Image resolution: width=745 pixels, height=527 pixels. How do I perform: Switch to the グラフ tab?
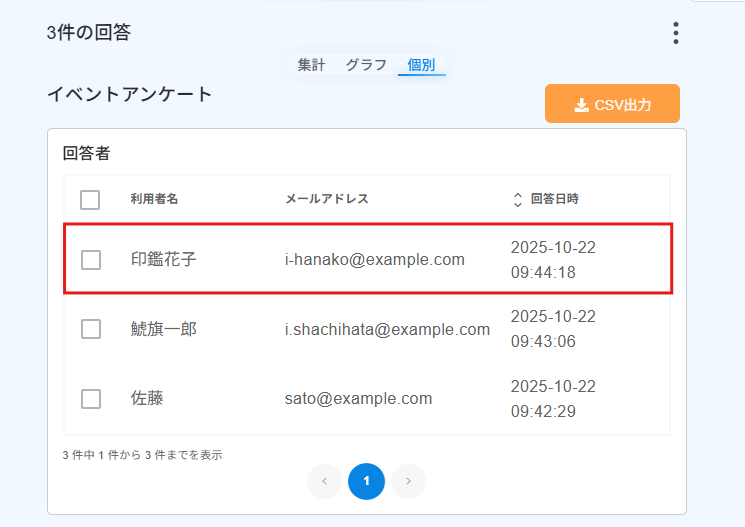pos(366,64)
